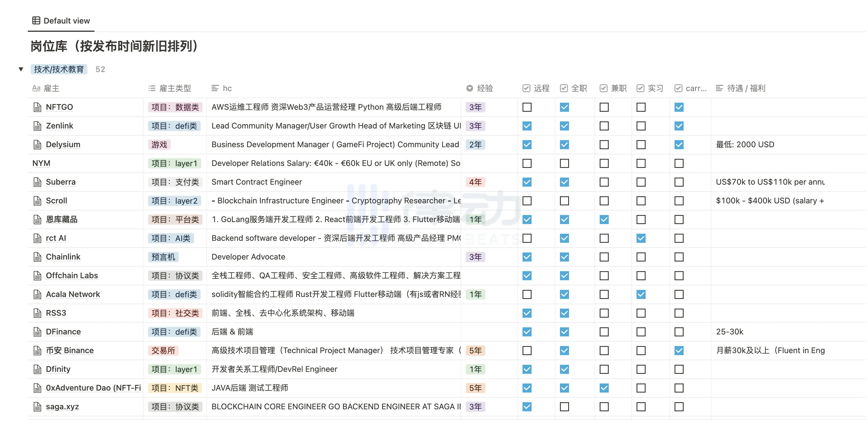The image size is (868, 430).
Task: Open the NYM employer page link
Action: click(41, 163)
